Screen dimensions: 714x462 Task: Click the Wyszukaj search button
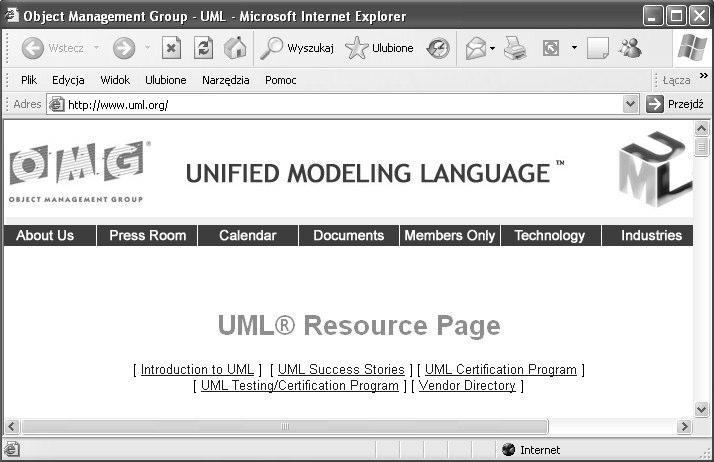(x=297, y=48)
